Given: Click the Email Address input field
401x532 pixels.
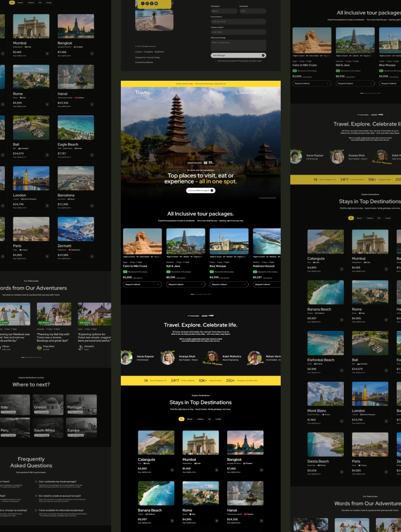Looking at the screenshot, I should pyautogui.click(x=238, y=21).
